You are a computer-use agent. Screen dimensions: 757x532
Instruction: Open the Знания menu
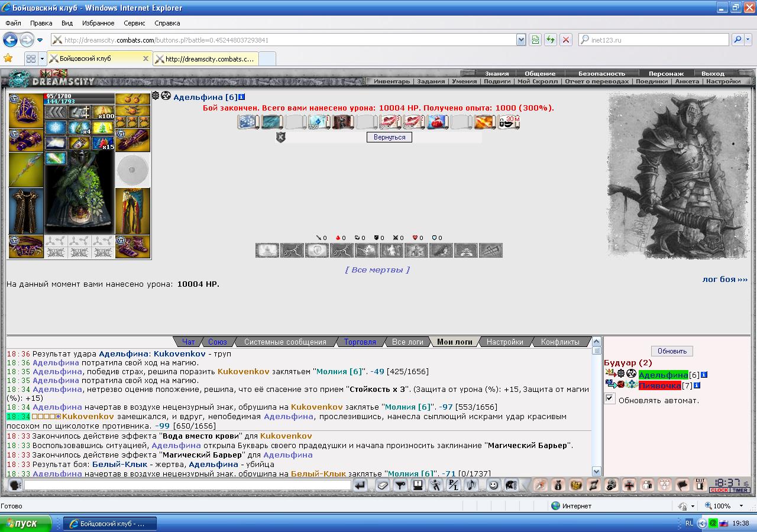497,74
